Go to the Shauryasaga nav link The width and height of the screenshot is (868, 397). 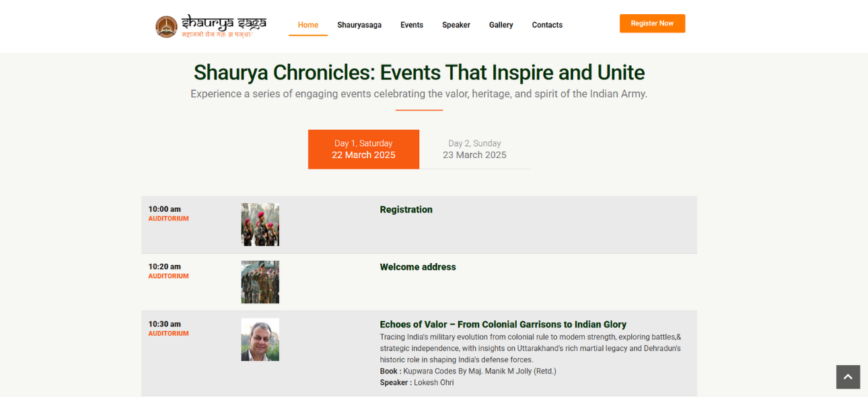pyautogui.click(x=359, y=25)
